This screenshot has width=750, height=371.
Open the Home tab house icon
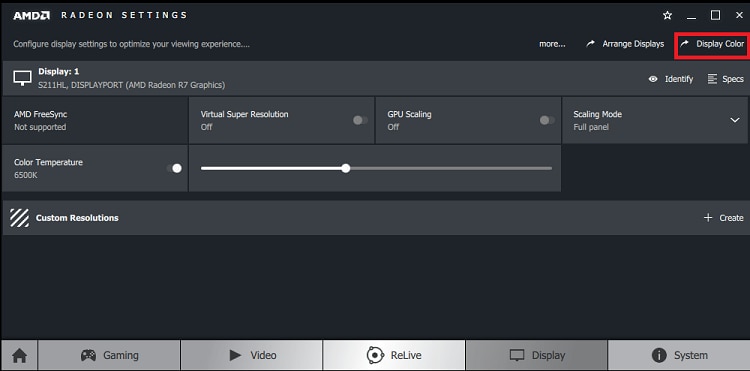[x=20, y=356]
